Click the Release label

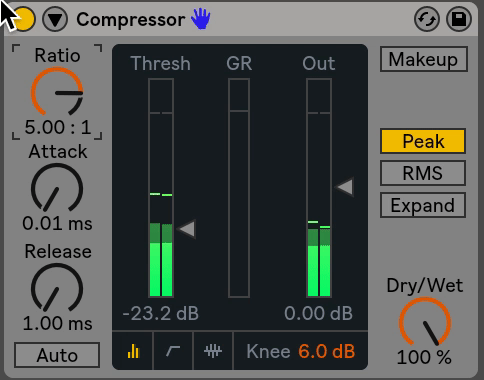coord(58,251)
